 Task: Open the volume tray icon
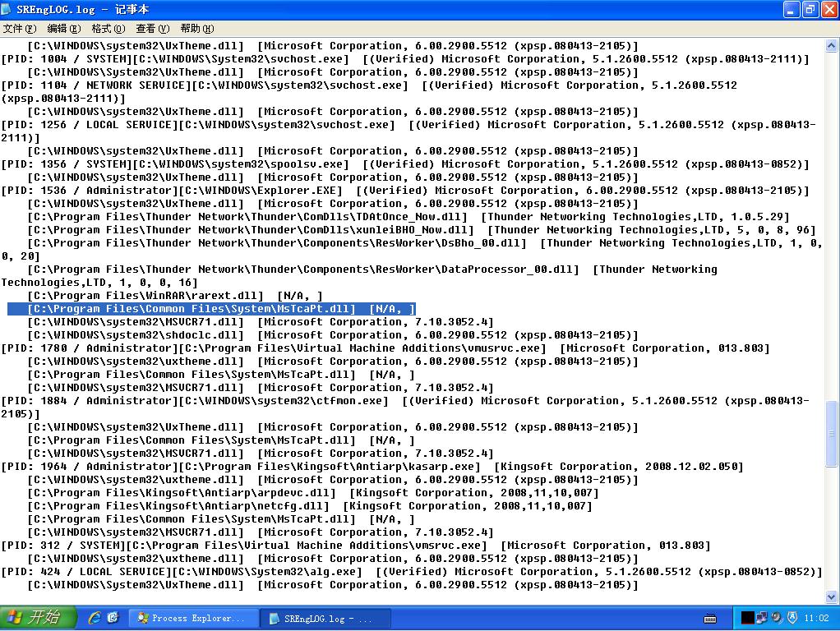tap(777, 618)
